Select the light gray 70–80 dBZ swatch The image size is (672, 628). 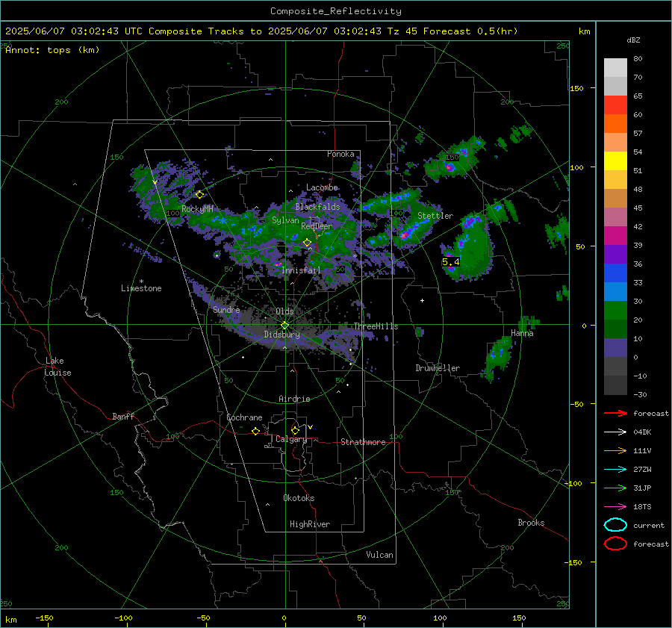tap(615, 68)
